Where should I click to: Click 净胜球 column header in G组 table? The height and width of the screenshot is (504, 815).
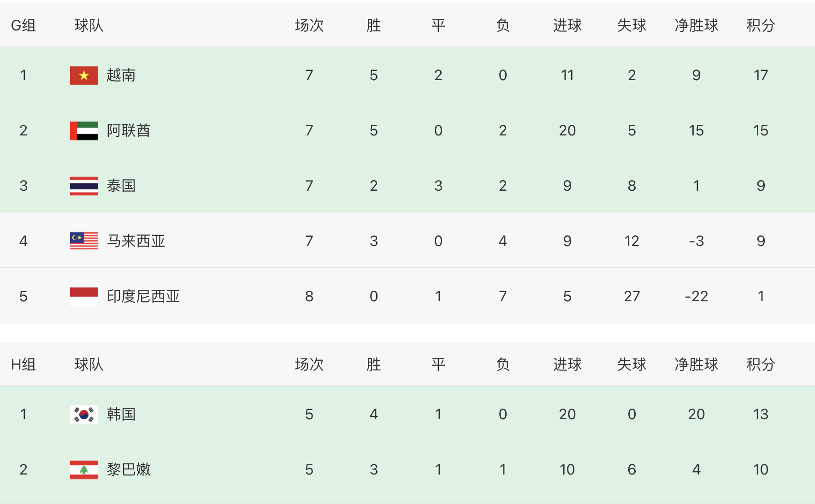tap(696, 25)
